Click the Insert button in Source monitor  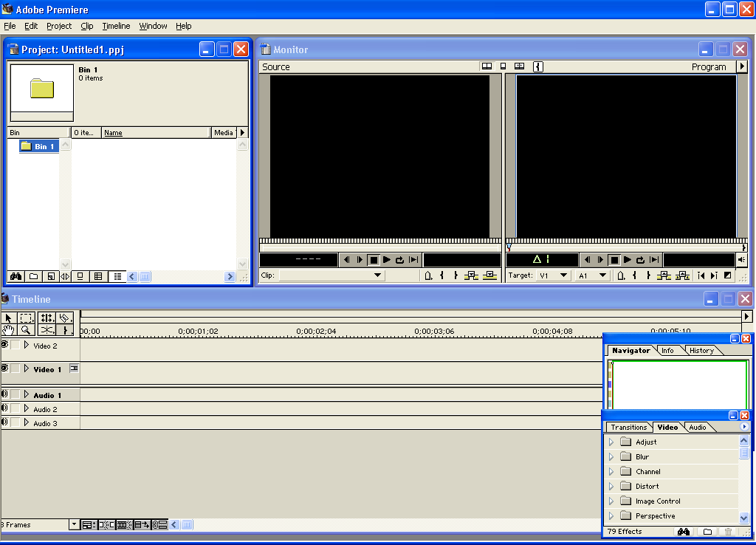[471, 275]
